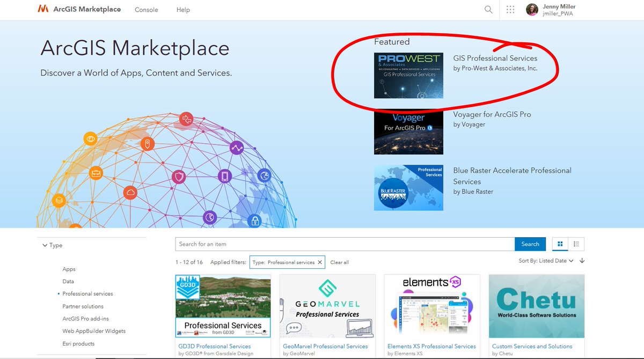Select the ArcGIS Pro add-ins filter
Image resolution: width=644 pixels, height=359 pixels.
point(85,319)
